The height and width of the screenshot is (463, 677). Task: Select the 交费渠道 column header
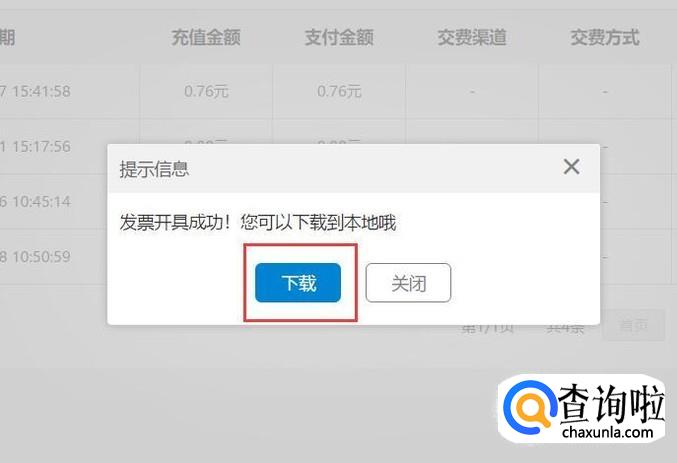coord(472,38)
